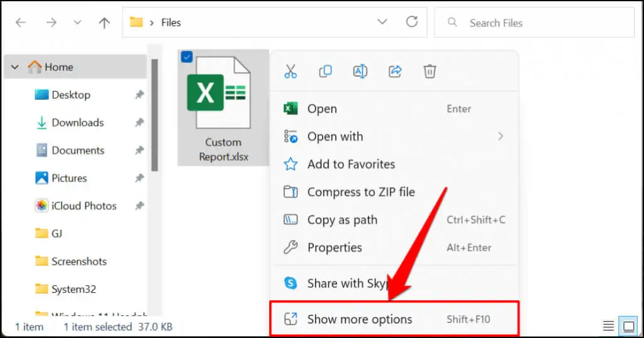
Task: Click the Up arrow navigation button
Action: point(104,23)
